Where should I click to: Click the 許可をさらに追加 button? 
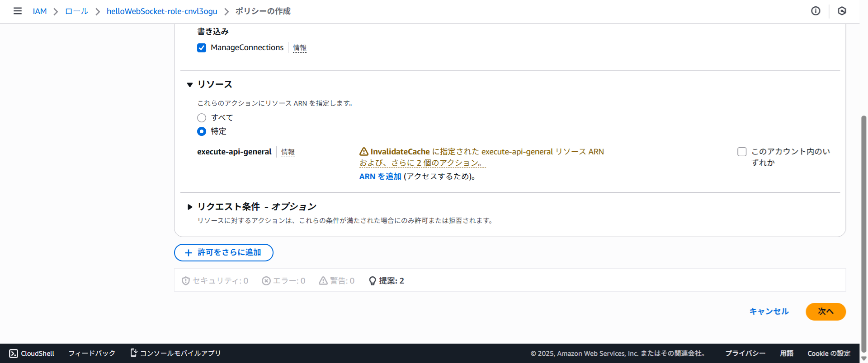pyautogui.click(x=224, y=252)
